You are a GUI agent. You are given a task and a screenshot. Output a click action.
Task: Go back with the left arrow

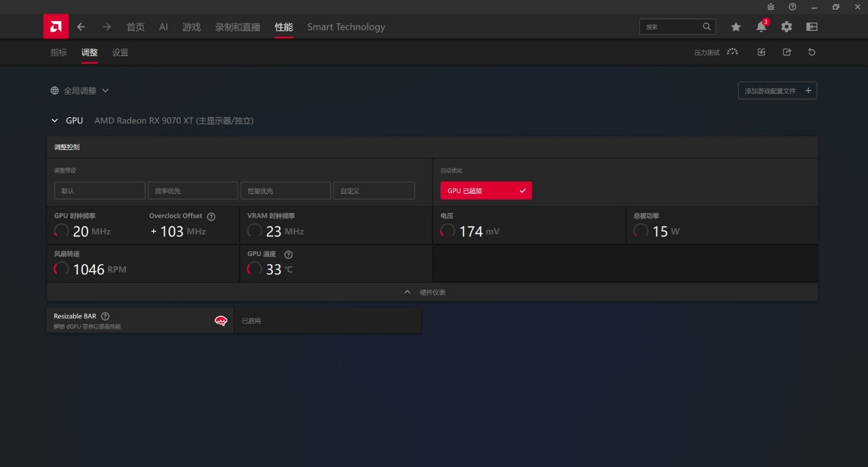pos(81,27)
